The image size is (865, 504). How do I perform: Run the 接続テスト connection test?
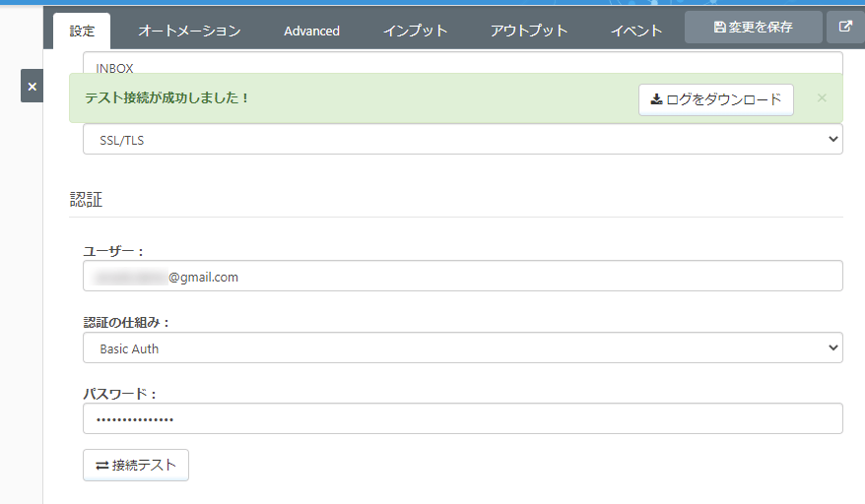pyautogui.click(x=136, y=466)
